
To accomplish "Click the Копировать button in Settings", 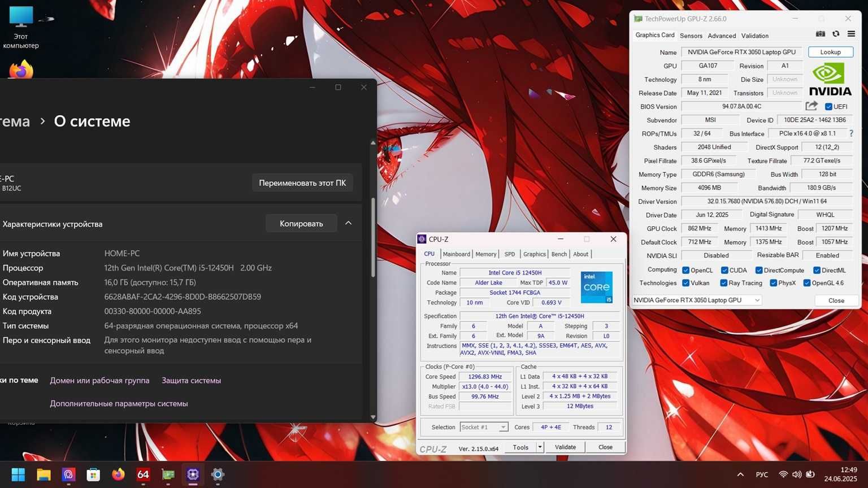I will 301,223.
